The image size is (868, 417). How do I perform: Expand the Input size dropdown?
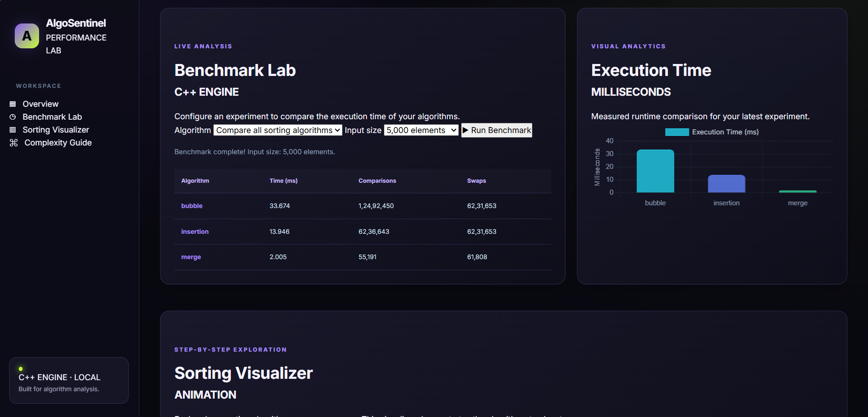421,130
